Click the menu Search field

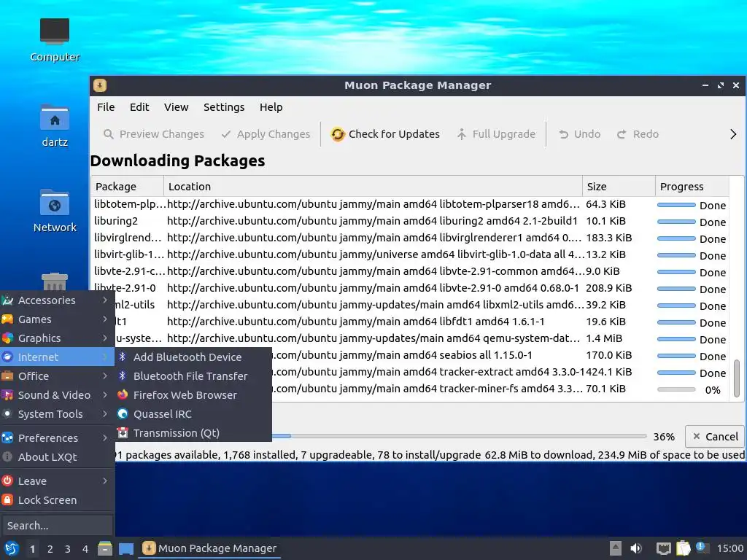(x=57, y=525)
